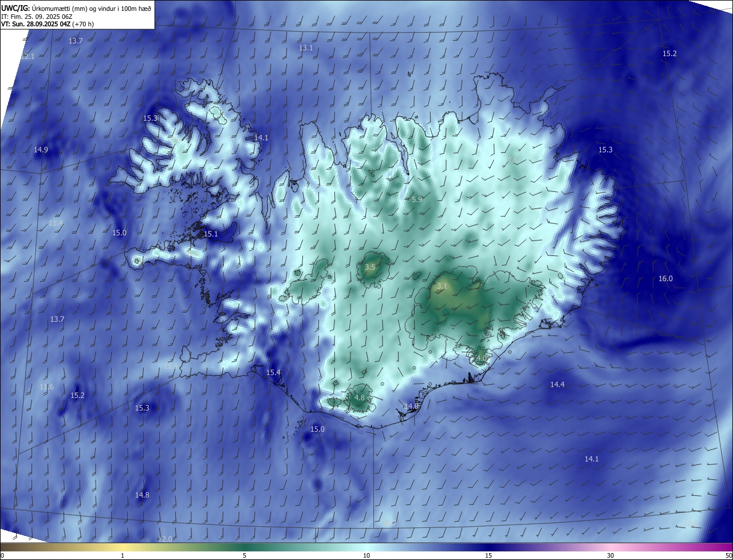Click the 3.1 value on Vatnajökull

[442, 286]
